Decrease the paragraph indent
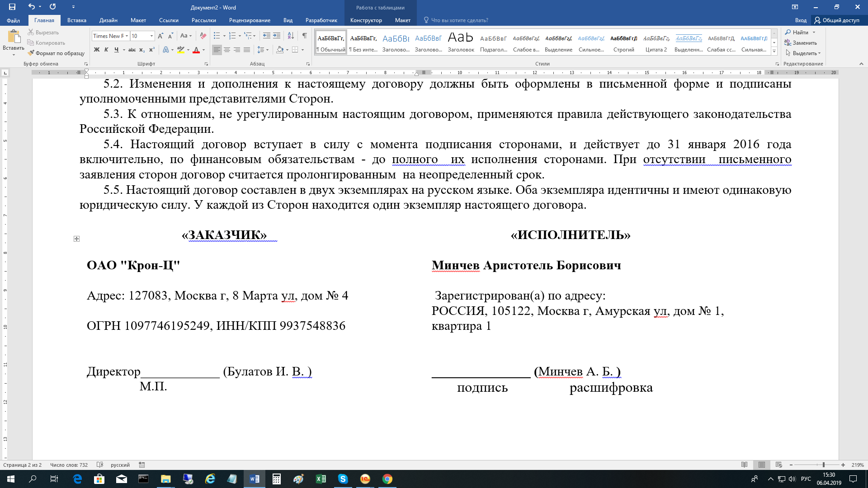 coord(267,36)
